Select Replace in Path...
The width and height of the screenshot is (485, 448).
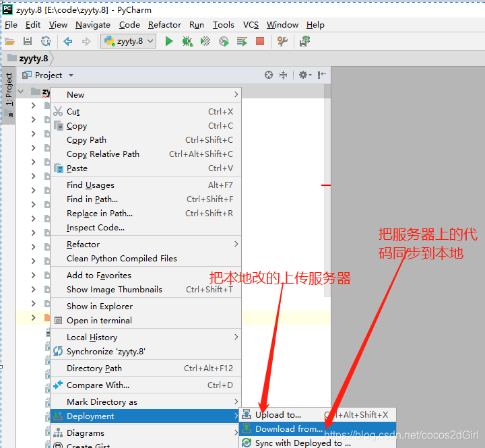click(145, 214)
